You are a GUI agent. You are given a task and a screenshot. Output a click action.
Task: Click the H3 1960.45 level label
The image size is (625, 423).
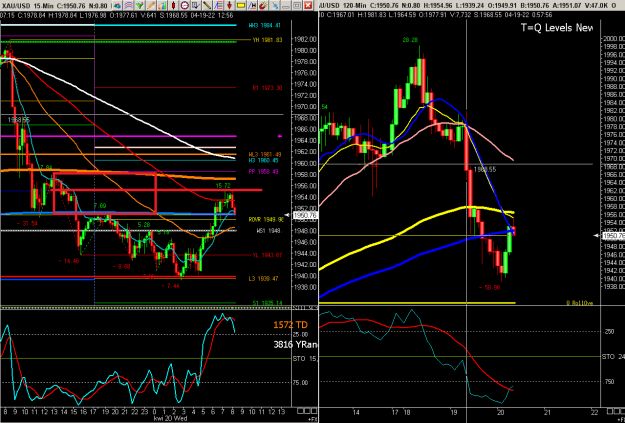[x=265, y=160]
